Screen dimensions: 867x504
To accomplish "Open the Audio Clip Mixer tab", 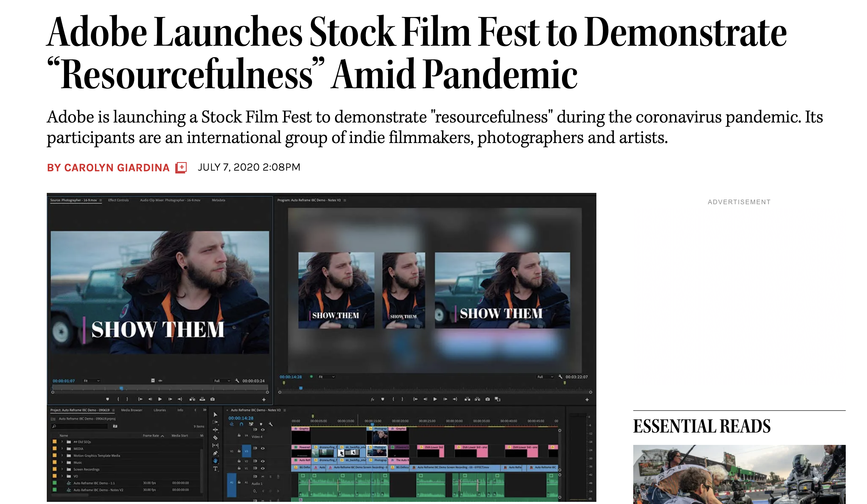I will pyautogui.click(x=170, y=200).
